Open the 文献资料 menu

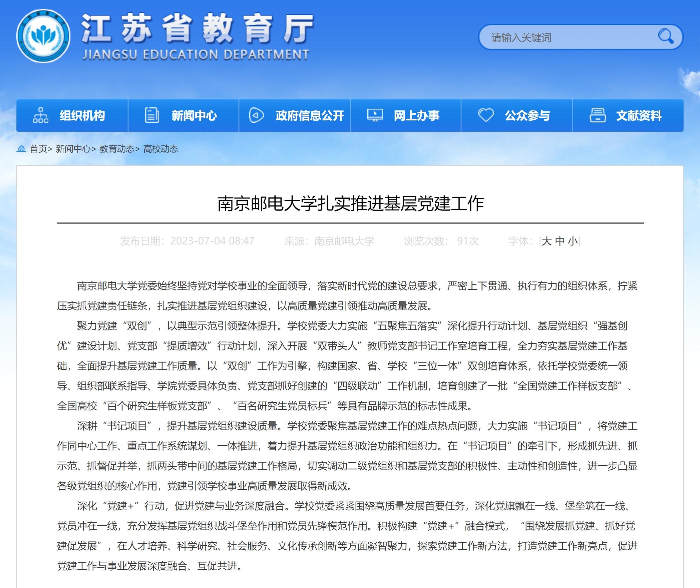pos(639,116)
